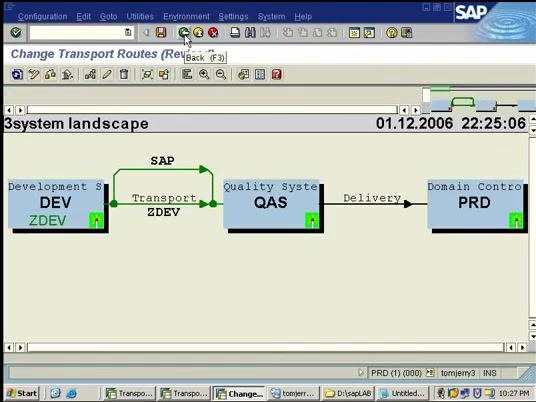536x402 pixels.
Task: Click the upper horizontal scrollbar track
Action: pos(212,110)
